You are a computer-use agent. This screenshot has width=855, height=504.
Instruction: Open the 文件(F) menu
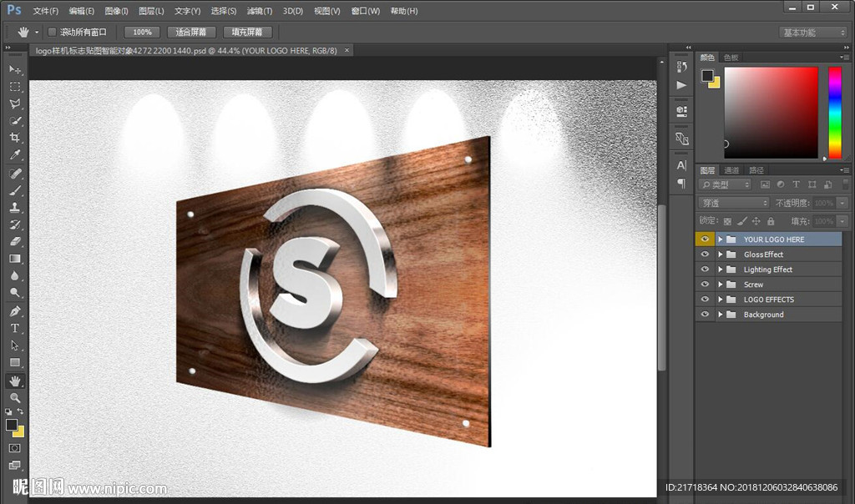tap(46, 11)
